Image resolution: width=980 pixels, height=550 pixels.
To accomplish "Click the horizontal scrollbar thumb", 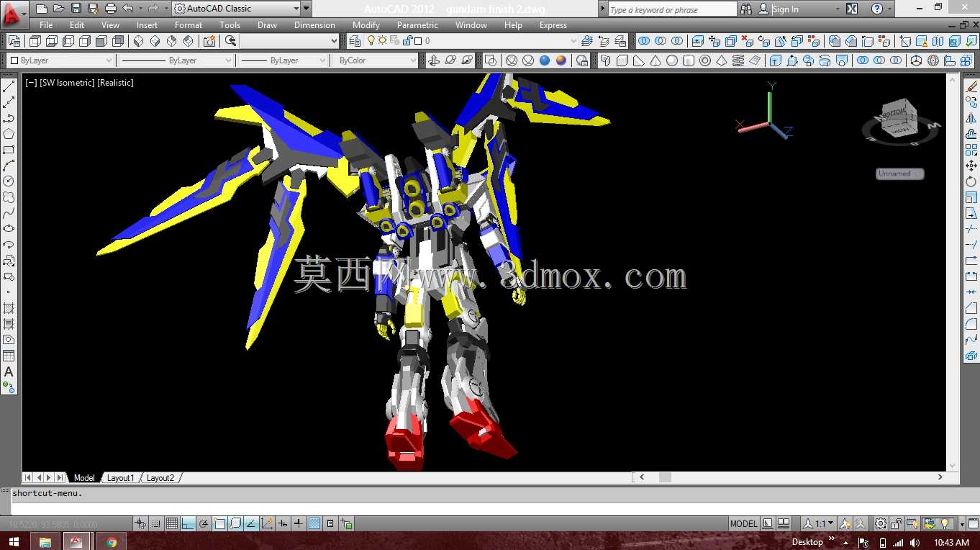I will click(x=665, y=477).
